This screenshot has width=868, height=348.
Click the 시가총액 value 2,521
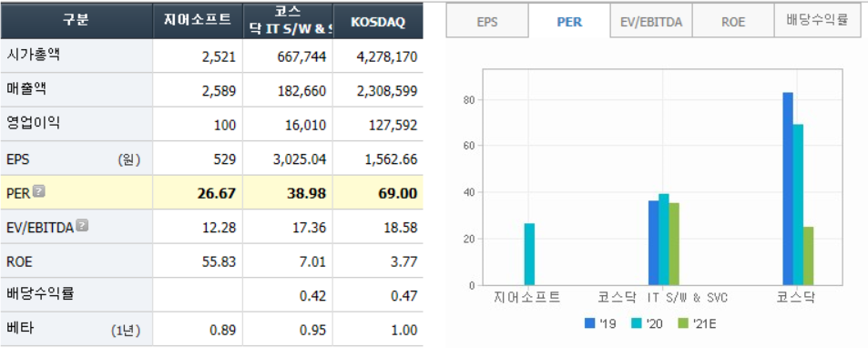click(220, 57)
